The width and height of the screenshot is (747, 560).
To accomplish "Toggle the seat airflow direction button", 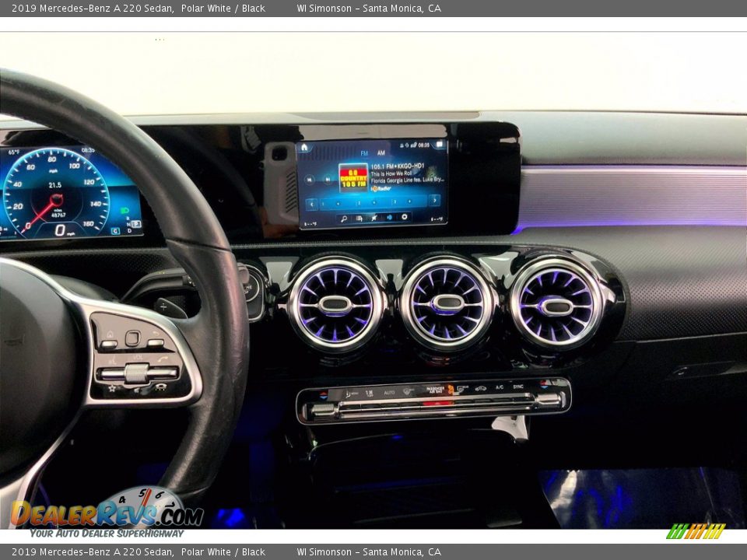I will click(352, 394).
